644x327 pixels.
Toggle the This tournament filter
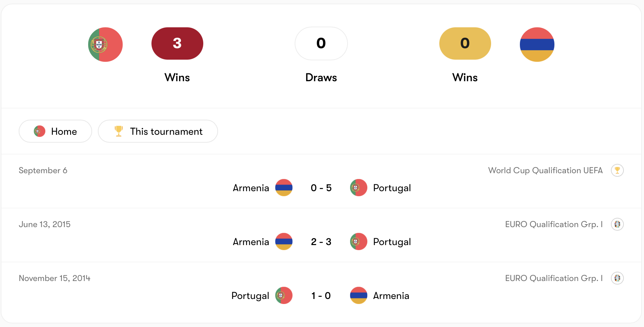pyautogui.click(x=158, y=132)
